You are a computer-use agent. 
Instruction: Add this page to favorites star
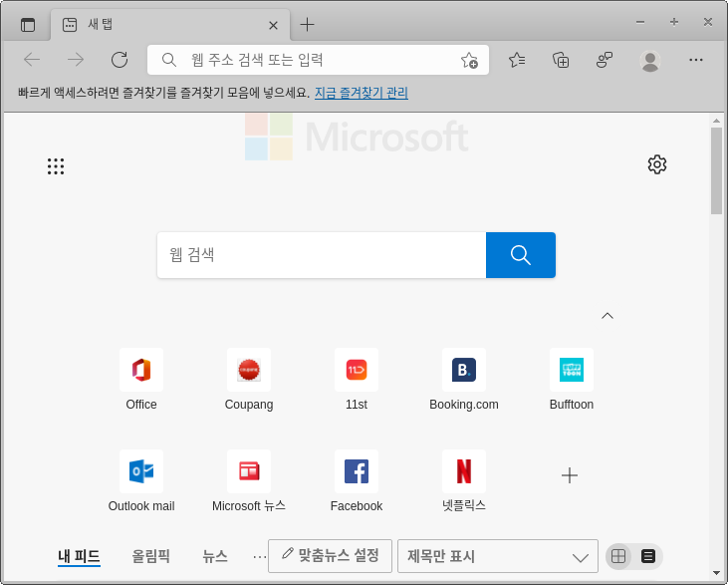469,60
